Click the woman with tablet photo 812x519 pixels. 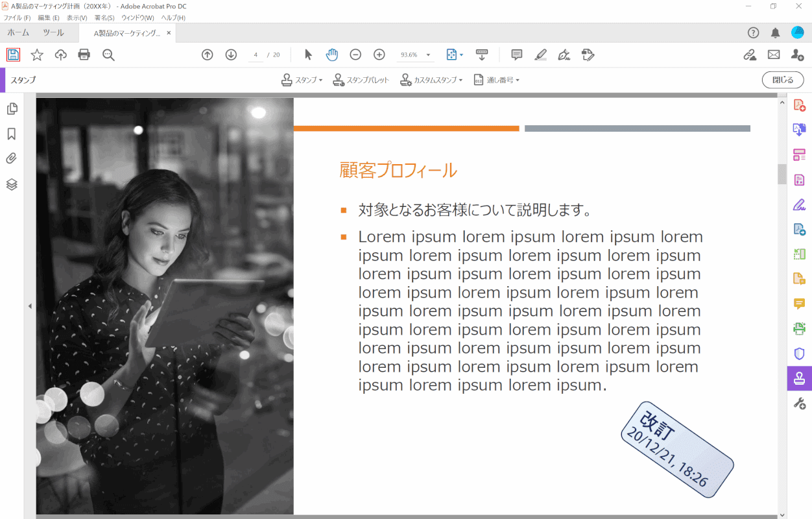[165, 306]
